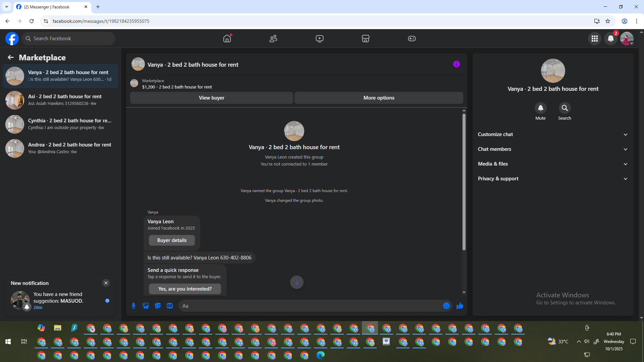Open the MASUOD friend suggestion notification
Screen dimensions: 644x362
pos(60,300)
